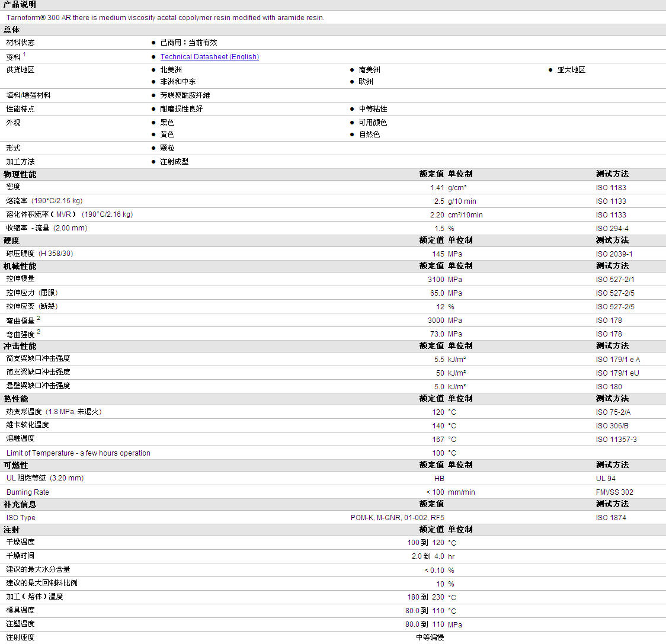Click the ISO 294-4 test method

[612, 229]
